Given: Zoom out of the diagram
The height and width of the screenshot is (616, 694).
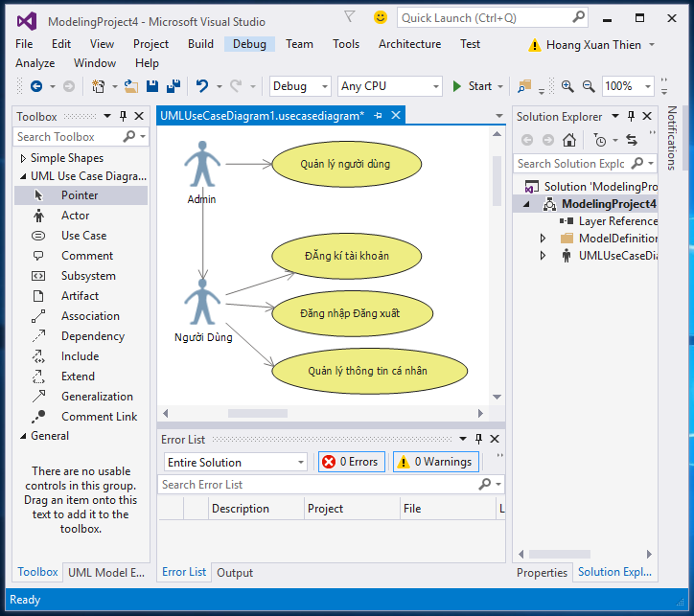Looking at the screenshot, I should (x=589, y=86).
